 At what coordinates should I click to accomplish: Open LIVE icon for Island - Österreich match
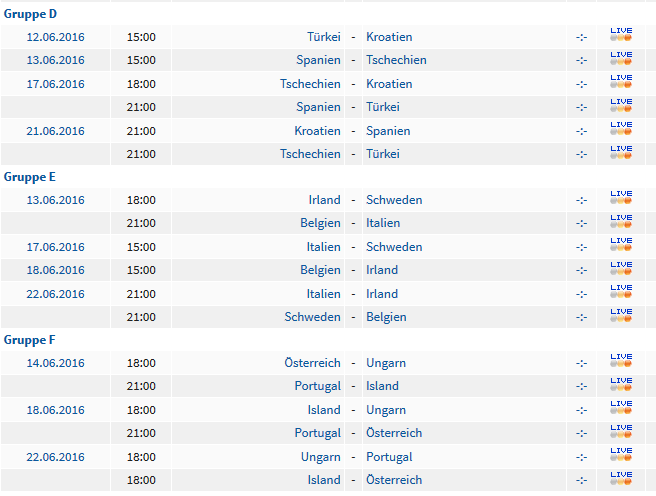tap(621, 479)
